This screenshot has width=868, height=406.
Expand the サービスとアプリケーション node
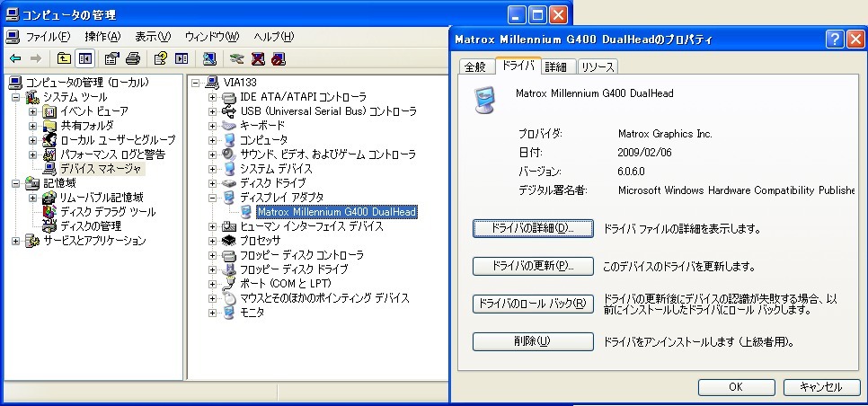pos(15,241)
